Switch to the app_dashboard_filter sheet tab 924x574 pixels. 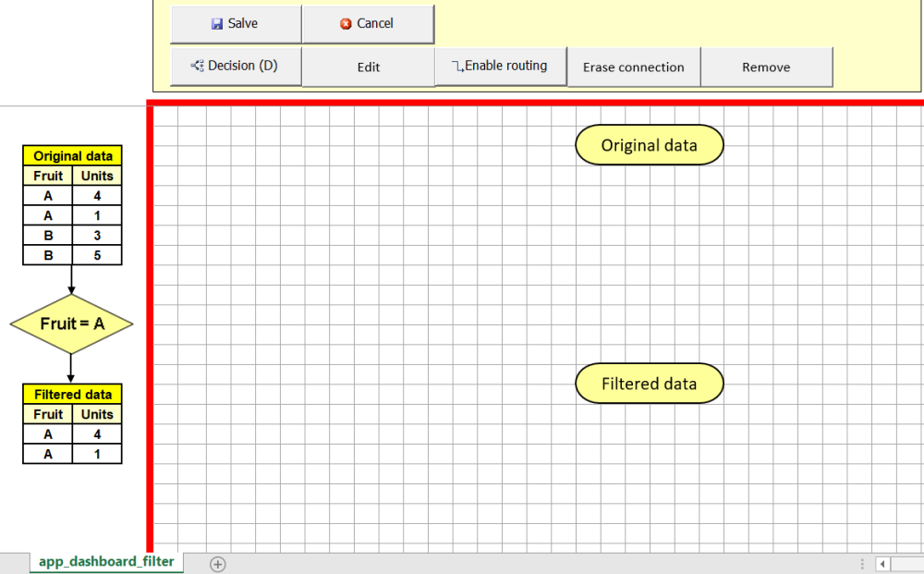point(105,561)
